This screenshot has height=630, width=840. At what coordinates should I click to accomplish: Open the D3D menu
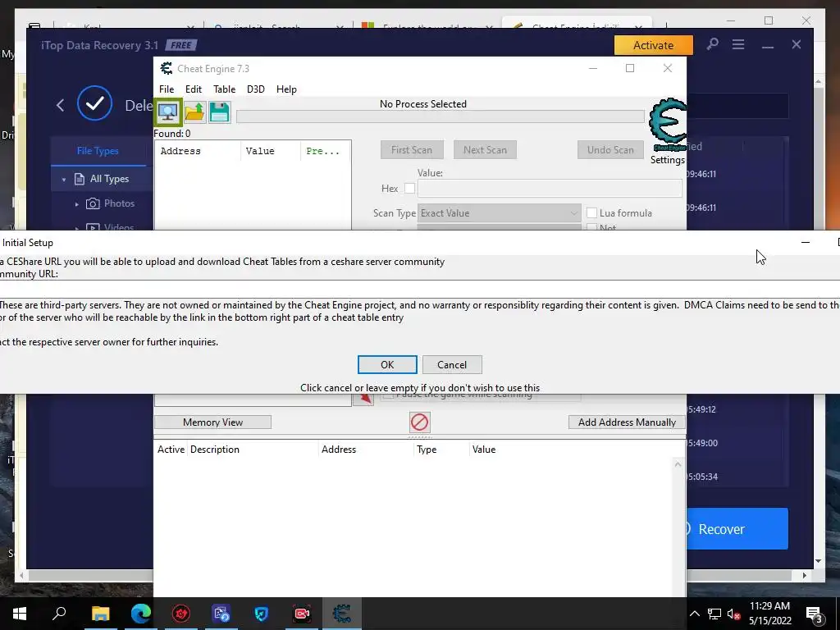click(256, 89)
